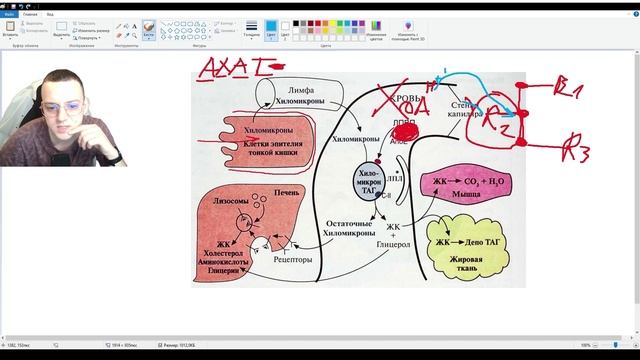Select the Pencil tool
Image resolution: width=640 pixels, height=360 pixels.
[x=118, y=27]
